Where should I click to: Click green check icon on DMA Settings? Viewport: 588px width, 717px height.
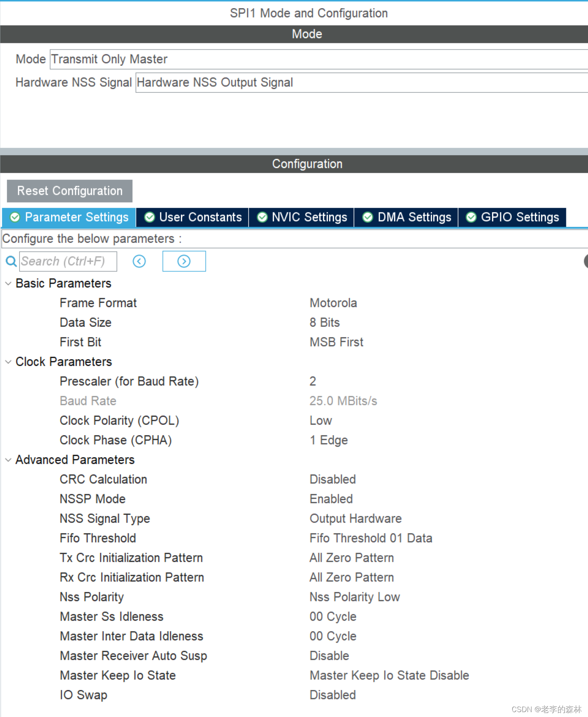368,217
